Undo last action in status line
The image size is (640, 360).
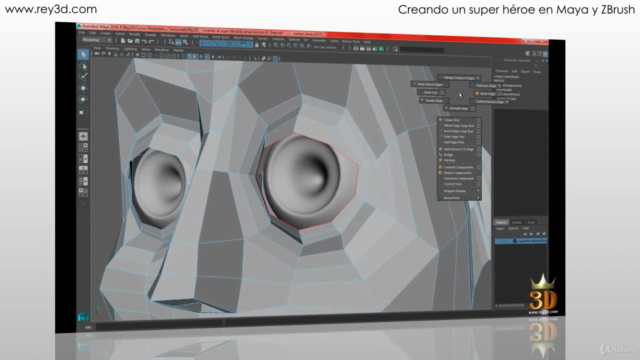144,41
